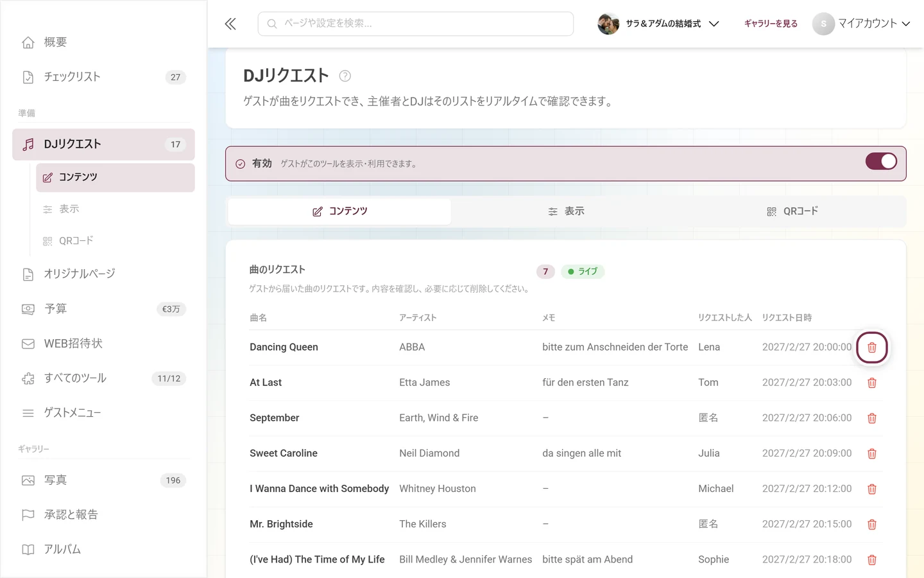
Task: Click the 曲名 column header
Action: pos(258,318)
